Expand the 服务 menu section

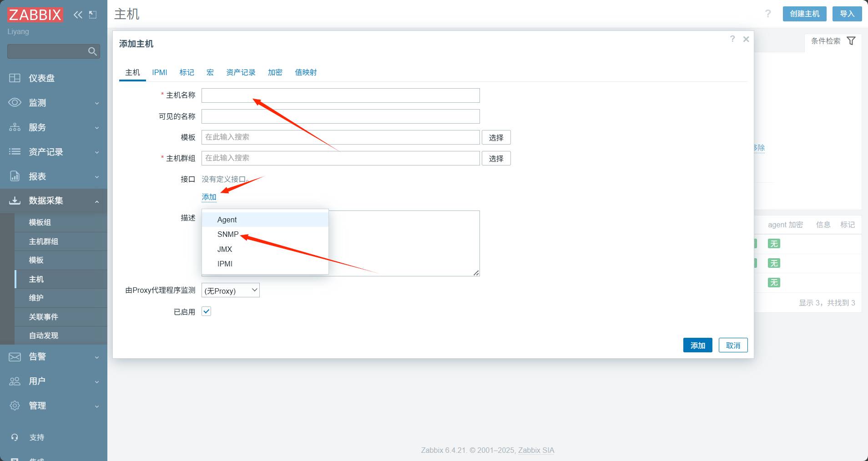point(97,128)
